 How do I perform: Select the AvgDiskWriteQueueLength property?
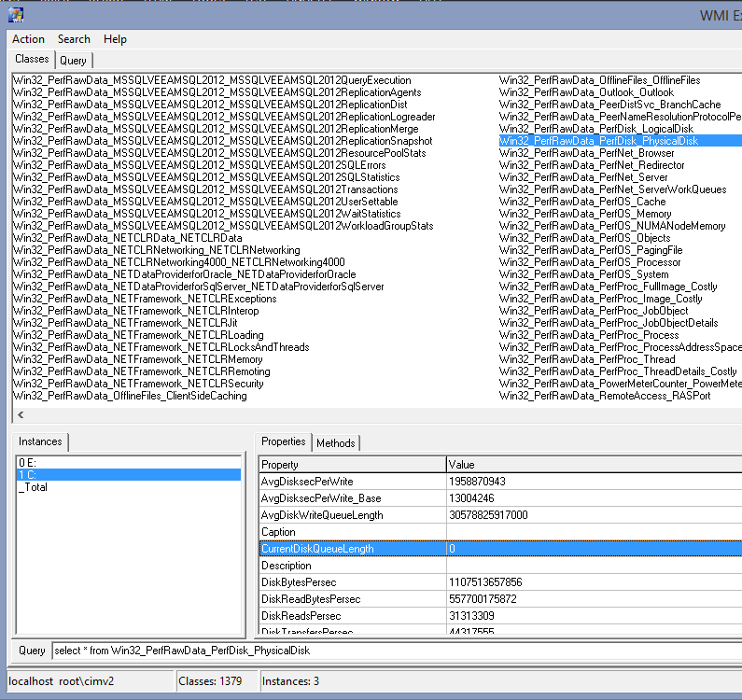pos(500,515)
